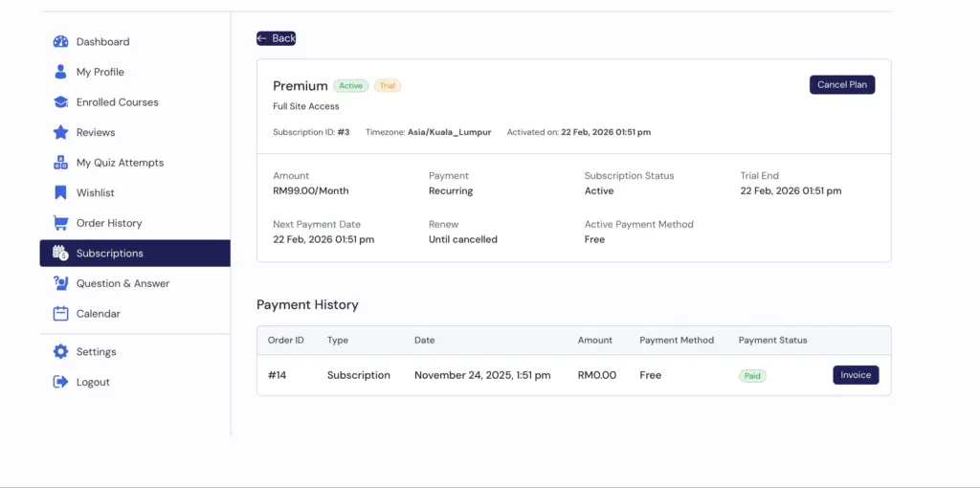980x488 pixels.
Task: Click the green Active status badge
Action: [x=351, y=86]
